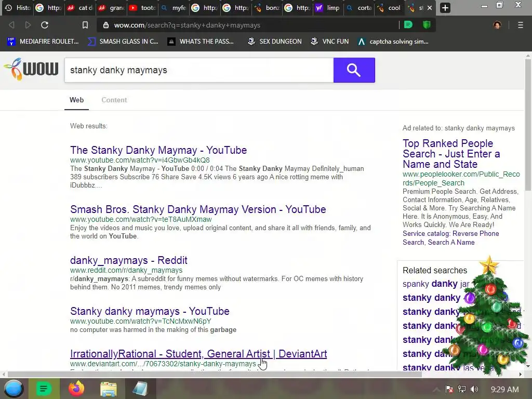This screenshot has height=399, width=532.
Task: Click the search input field
Action: pyautogui.click(x=199, y=70)
